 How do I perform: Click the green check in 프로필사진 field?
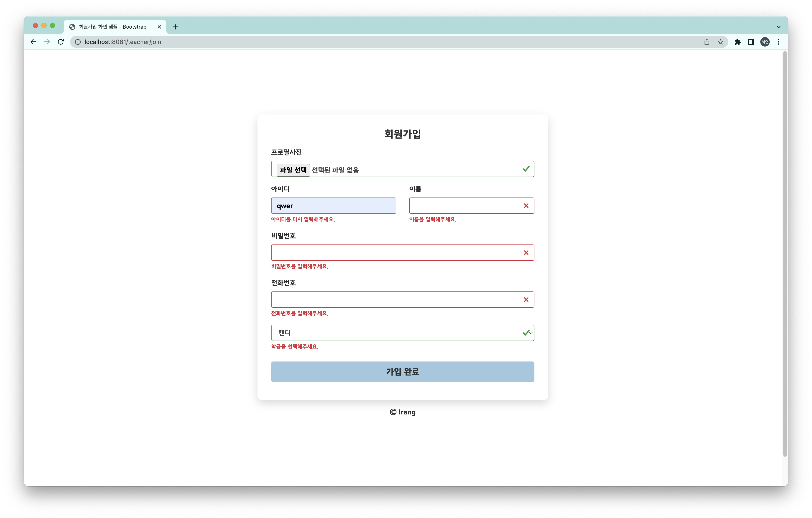(526, 169)
